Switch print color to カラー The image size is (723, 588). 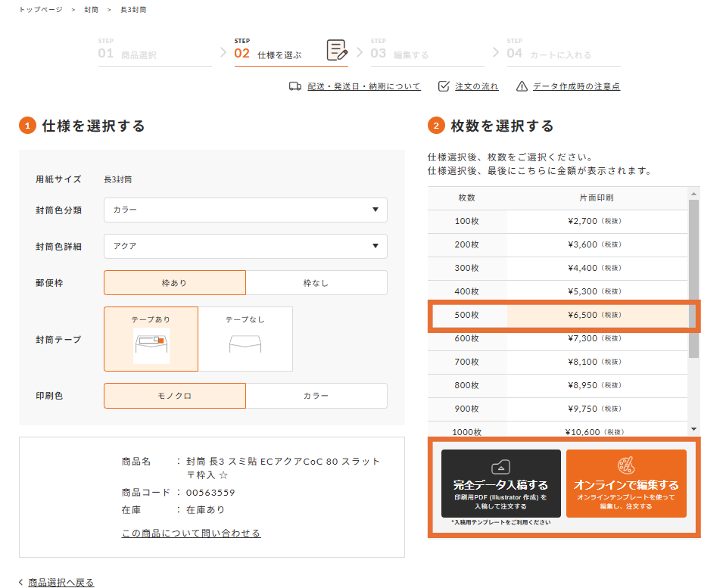coord(316,396)
